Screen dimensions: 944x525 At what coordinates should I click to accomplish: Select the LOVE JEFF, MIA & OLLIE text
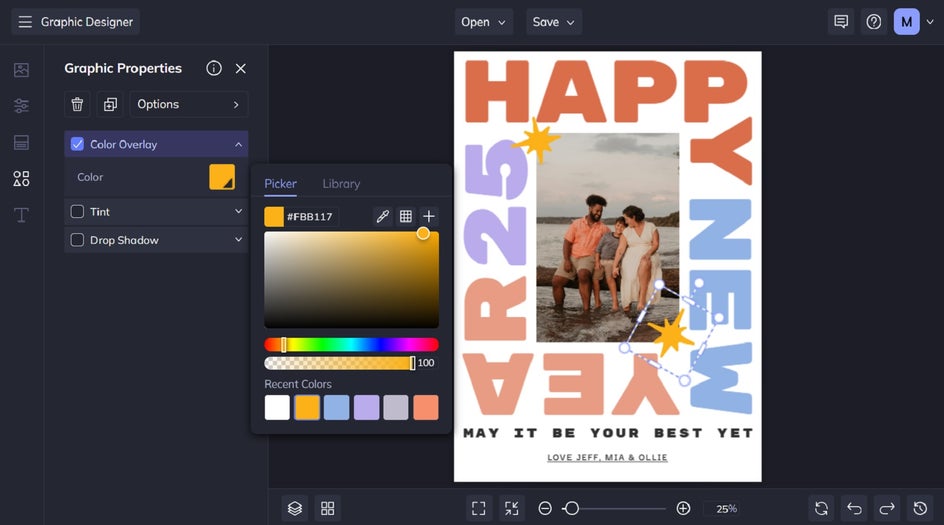pos(607,458)
